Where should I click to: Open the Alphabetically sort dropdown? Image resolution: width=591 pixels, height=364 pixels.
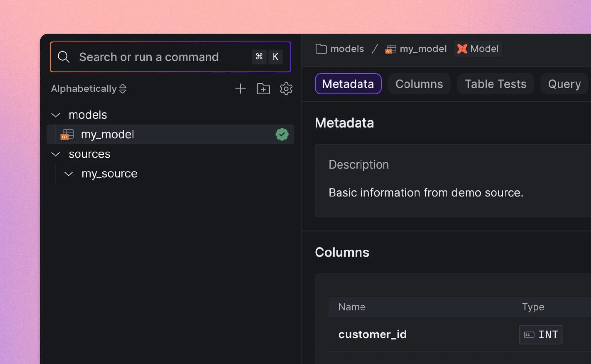pyautogui.click(x=89, y=89)
